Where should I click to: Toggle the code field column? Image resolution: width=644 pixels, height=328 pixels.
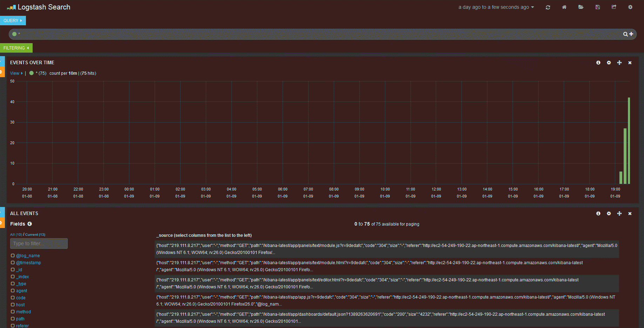[x=13, y=298]
